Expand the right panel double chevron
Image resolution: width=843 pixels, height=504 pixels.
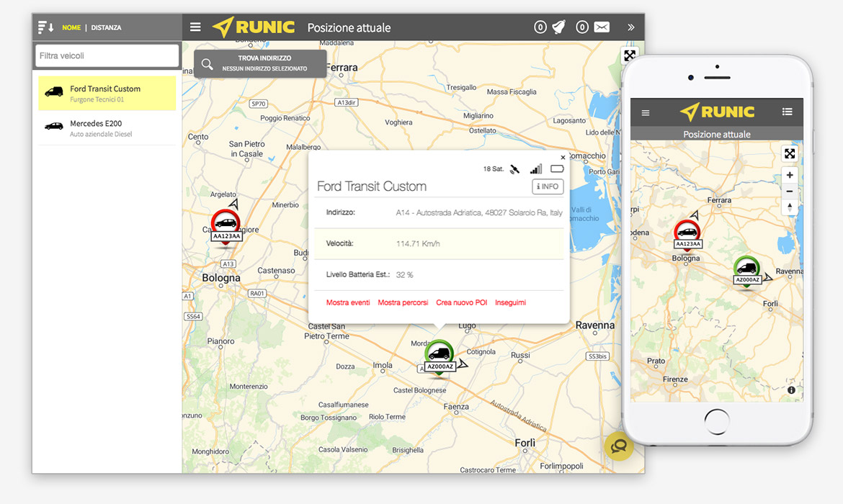tap(631, 27)
